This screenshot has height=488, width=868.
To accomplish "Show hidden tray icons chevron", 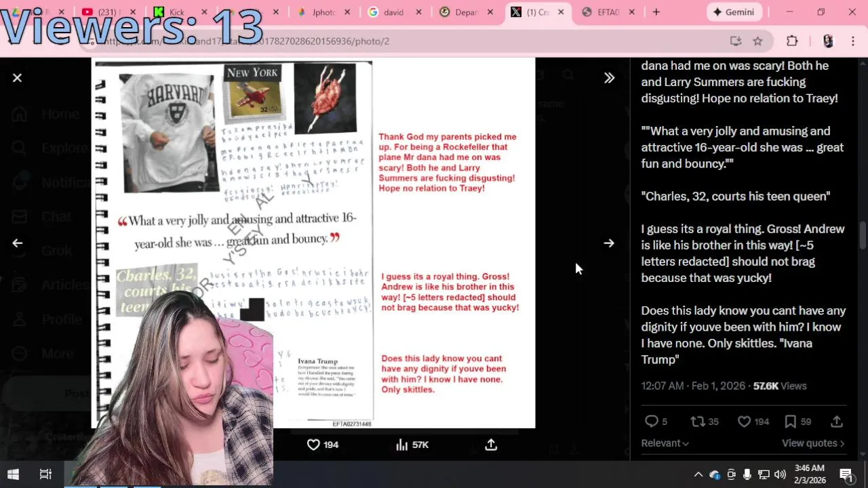I will pyautogui.click(x=698, y=474).
